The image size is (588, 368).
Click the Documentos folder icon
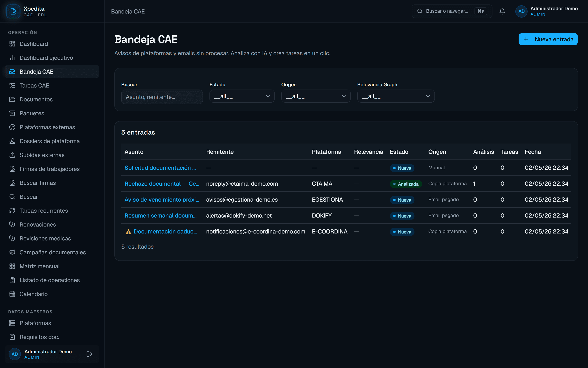coord(12,99)
